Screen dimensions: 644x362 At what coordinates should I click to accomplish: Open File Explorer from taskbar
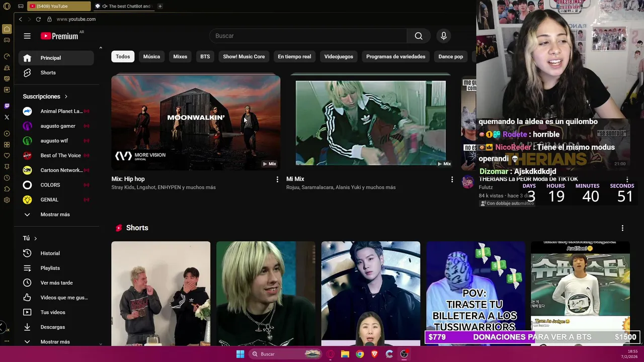[x=345, y=354]
